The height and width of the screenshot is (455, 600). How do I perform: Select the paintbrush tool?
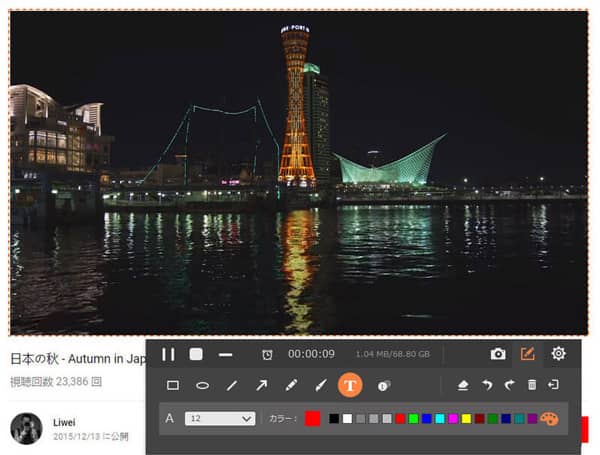320,385
